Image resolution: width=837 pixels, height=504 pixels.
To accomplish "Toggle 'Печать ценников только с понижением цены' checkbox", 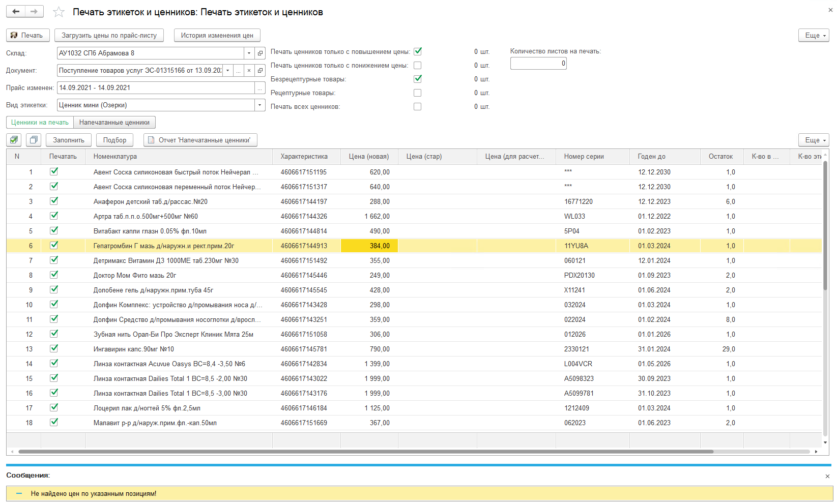I will 417,66.
